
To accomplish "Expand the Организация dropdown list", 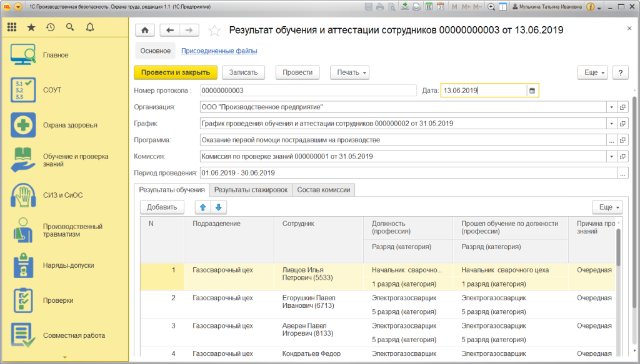I will 611,107.
